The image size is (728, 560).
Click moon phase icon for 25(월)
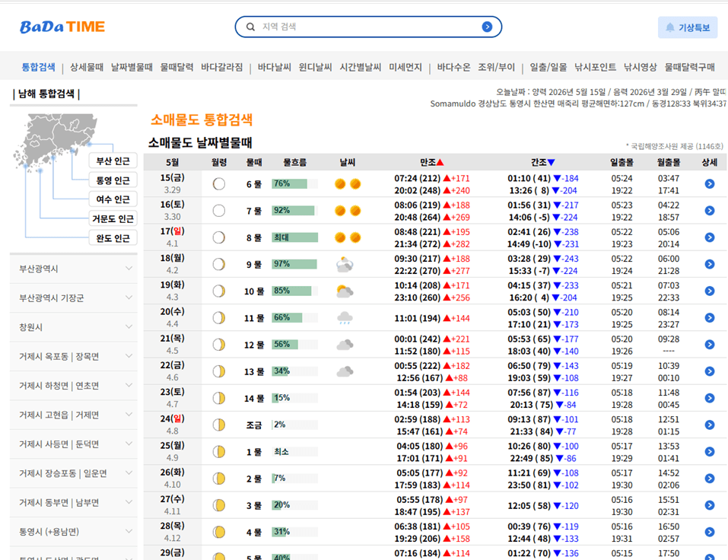pyautogui.click(x=218, y=452)
